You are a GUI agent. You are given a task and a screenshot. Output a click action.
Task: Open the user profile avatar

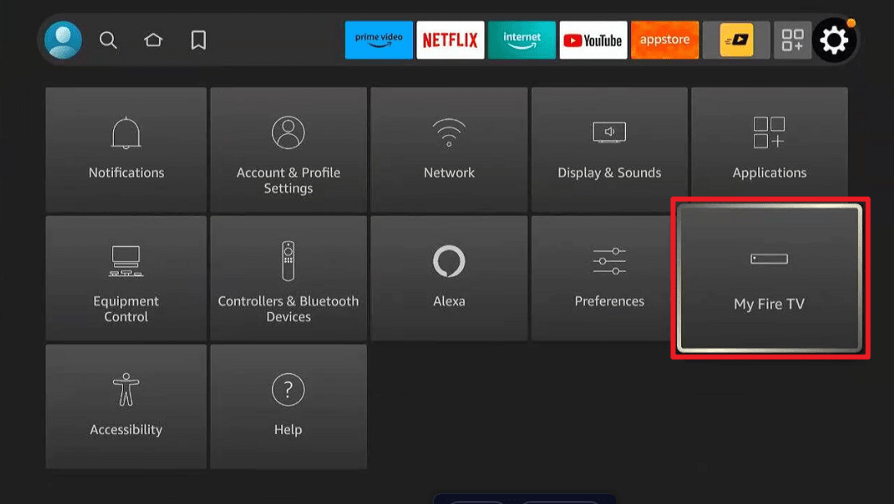coord(63,40)
